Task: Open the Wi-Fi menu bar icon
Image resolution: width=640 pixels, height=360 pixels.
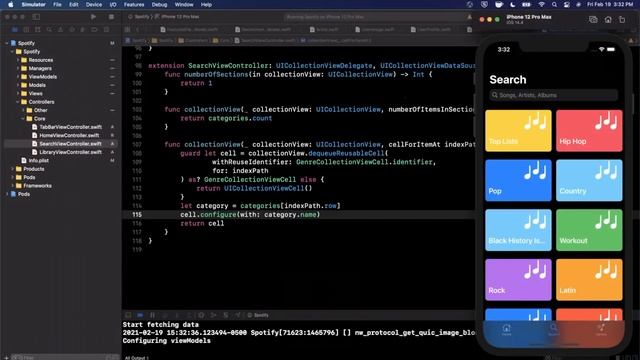Action: [x=541, y=4]
